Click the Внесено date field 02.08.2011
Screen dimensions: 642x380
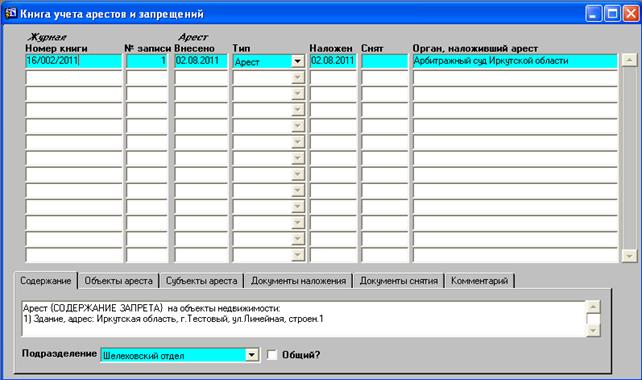point(201,61)
